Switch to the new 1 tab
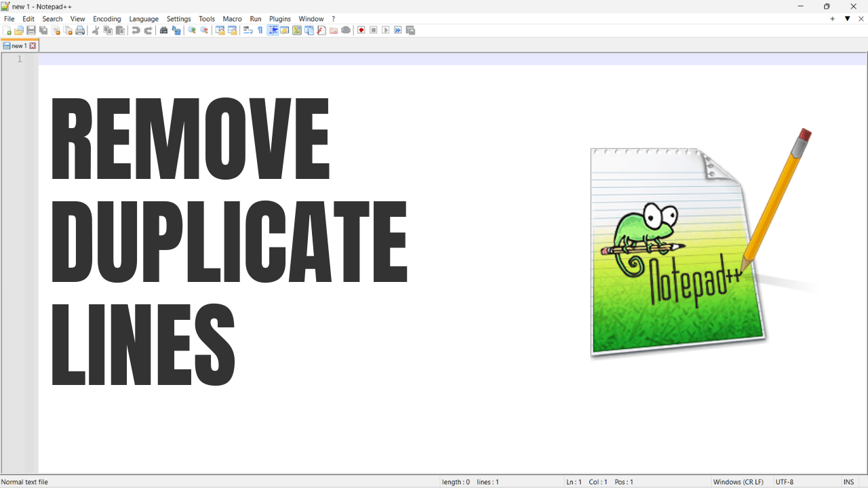The width and height of the screenshot is (868, 488). pyautogui.click(x=19, y=45)
